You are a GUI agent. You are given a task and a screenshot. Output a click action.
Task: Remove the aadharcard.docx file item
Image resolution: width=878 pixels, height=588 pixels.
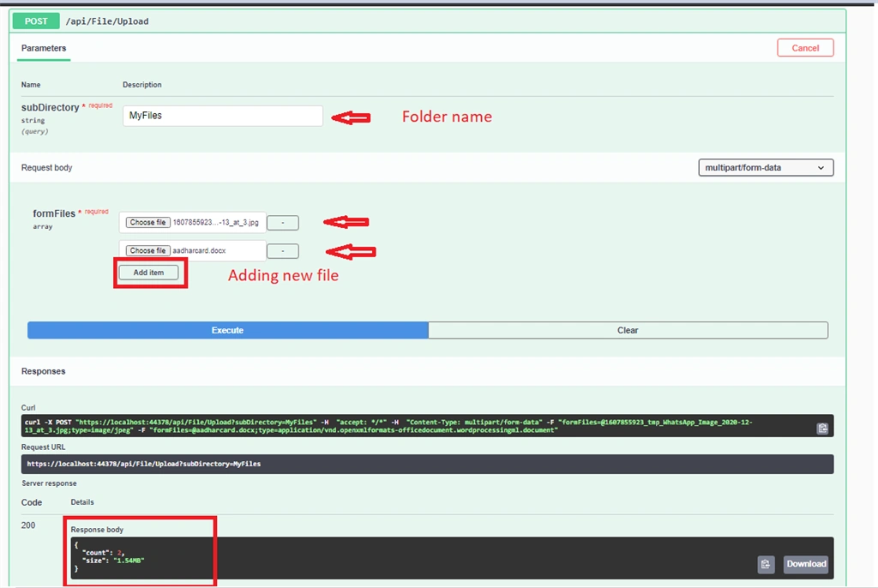pos(283,251)
